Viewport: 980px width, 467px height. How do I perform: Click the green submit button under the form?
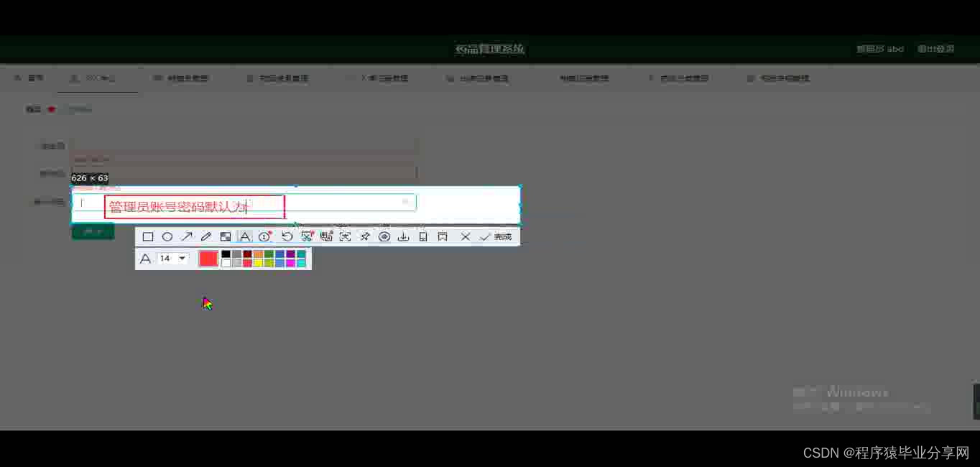pos(93,232)
